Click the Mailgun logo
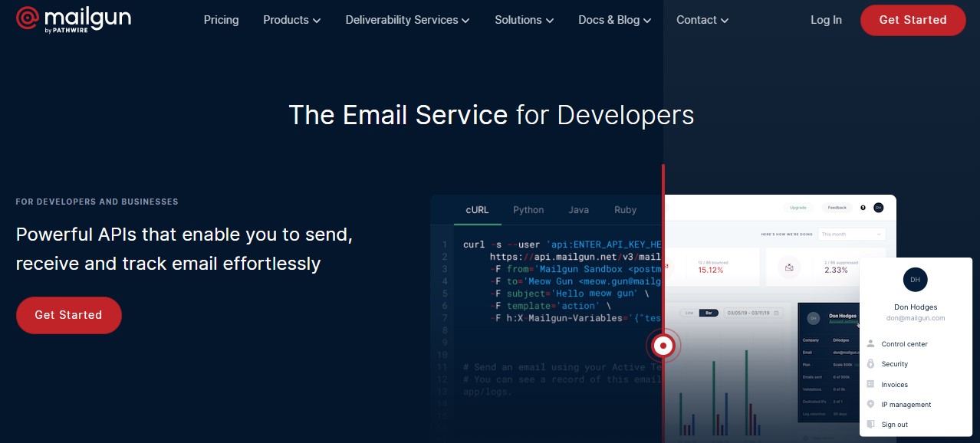This screenshot has width=980, height=443. coord(74,19)
